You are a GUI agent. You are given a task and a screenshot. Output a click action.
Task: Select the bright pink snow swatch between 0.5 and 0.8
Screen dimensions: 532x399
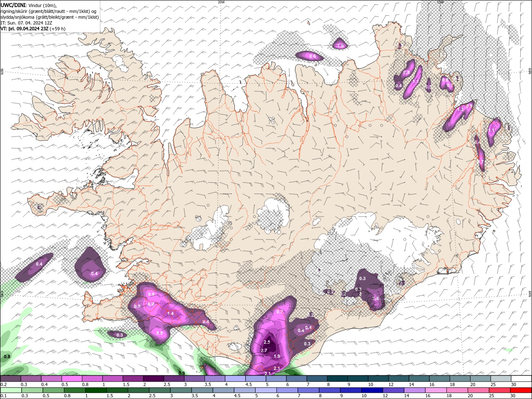(x=71, y=379)
